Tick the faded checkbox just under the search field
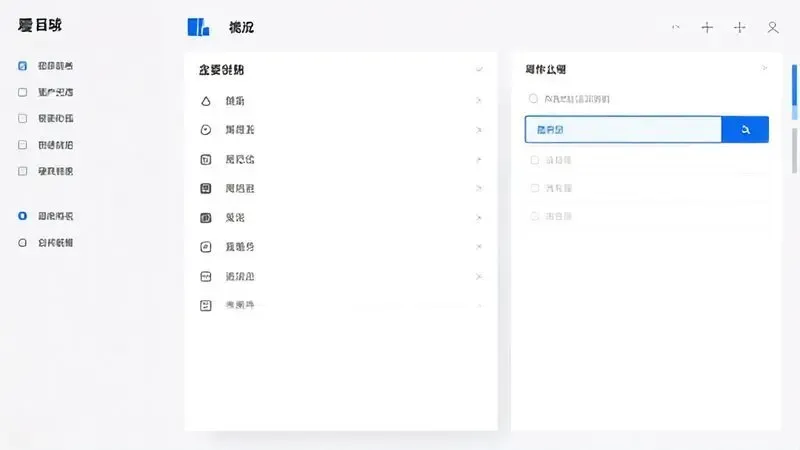Image resolution: width=800 pixels, height=450 pixels. click(535, 160)
